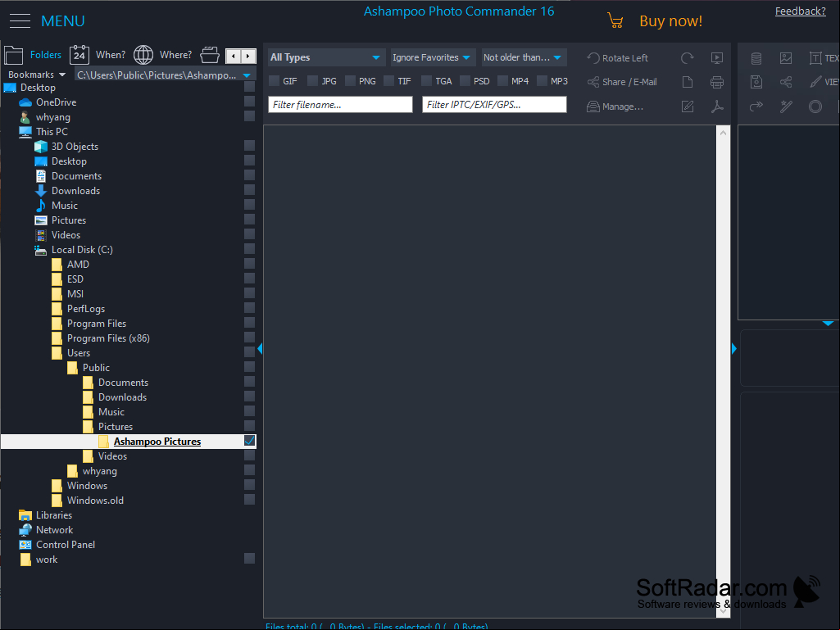This screenshot has width=840, height=630.
Task: Go to the previous folder with left arrow
Action: [233, 56]
